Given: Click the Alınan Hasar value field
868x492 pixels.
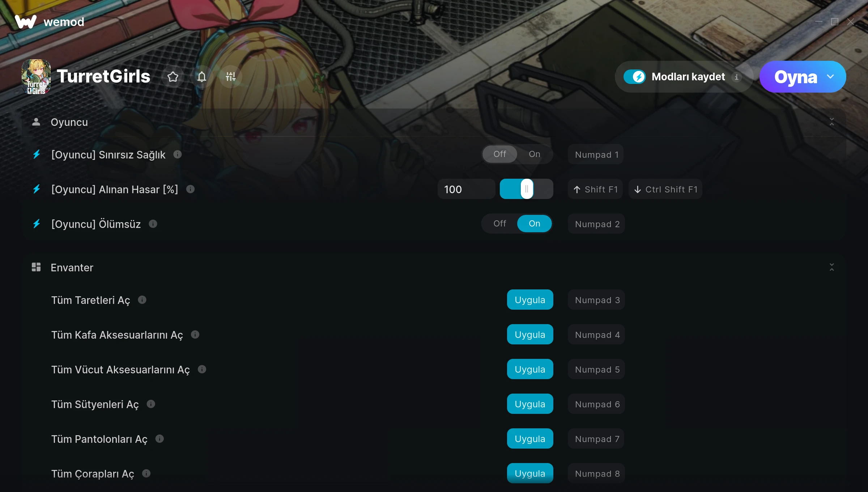Looking at the screenshot, I should pyautogui.click(x=466, y=189).
